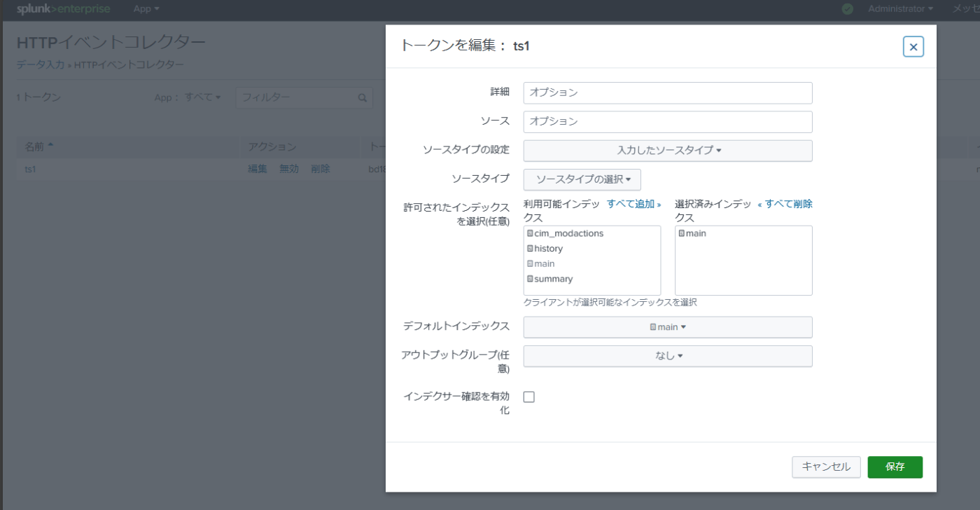Enable the インデクサー確認を有効化 checkbox

click(x=529, y=397)
